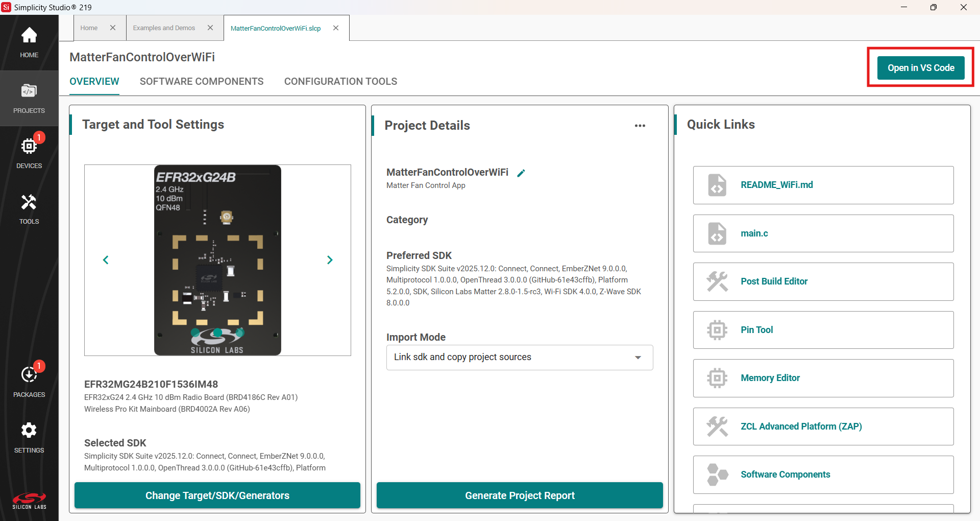
Task: Open the README_WiFi.md quick link
Action: tap(776, 184)
